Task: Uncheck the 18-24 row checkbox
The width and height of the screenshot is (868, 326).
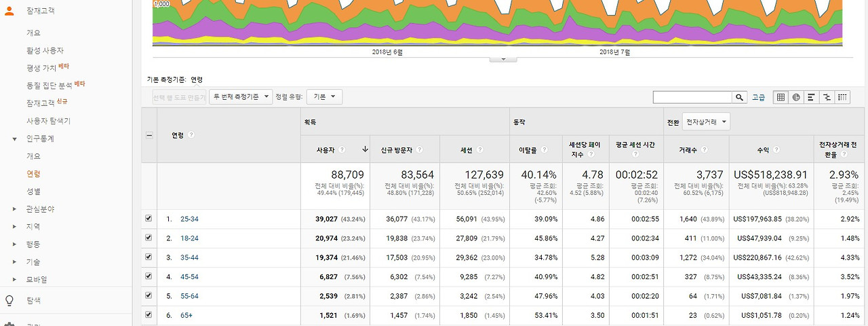Action: click(x=149, y=238)
